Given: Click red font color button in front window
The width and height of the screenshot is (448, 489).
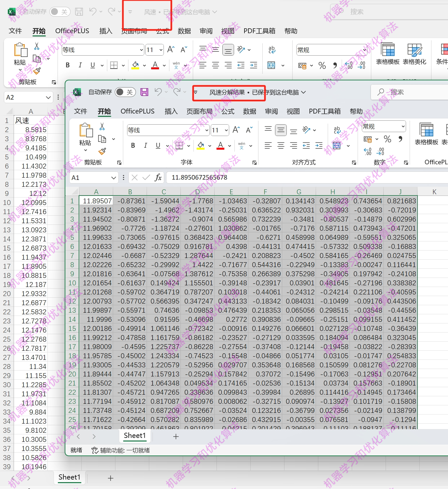Looking at the screenshot, I should point(220,145).
